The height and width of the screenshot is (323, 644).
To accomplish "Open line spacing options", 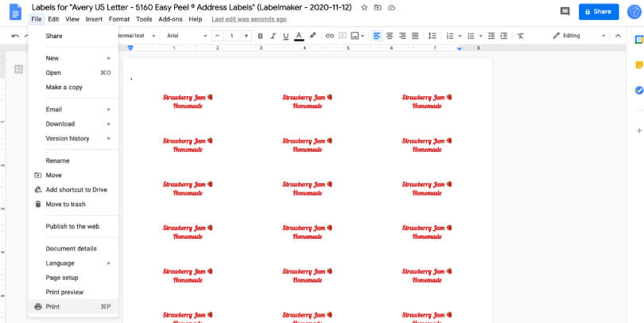I will [x=432, y=36].
